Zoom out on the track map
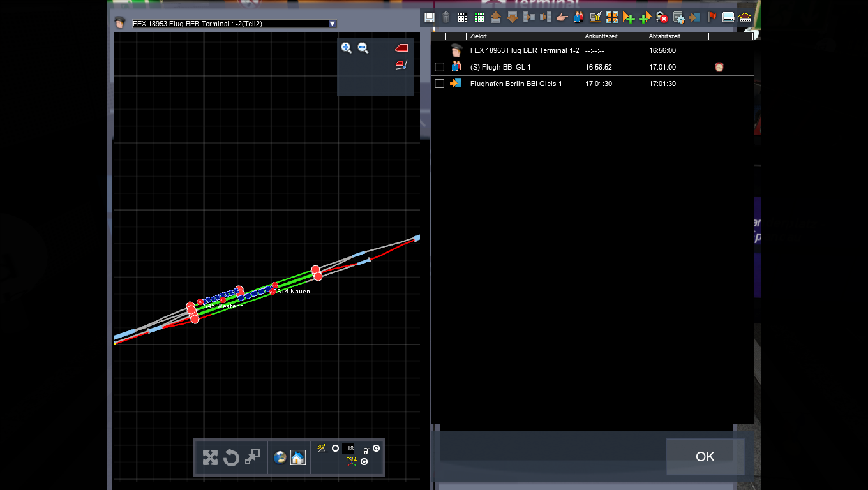This screenshot has width=868, height=490. pos(363,48)
